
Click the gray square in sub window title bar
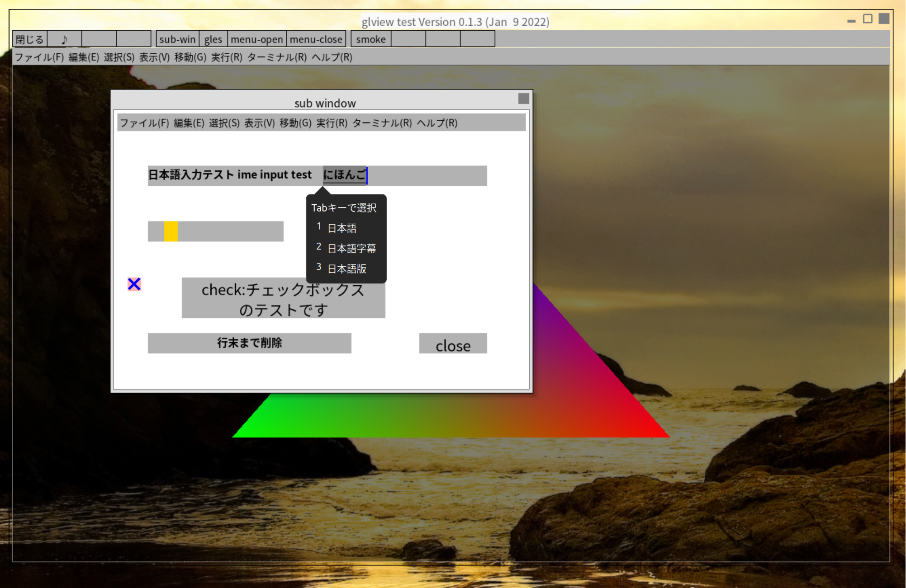tap(523, 99)
